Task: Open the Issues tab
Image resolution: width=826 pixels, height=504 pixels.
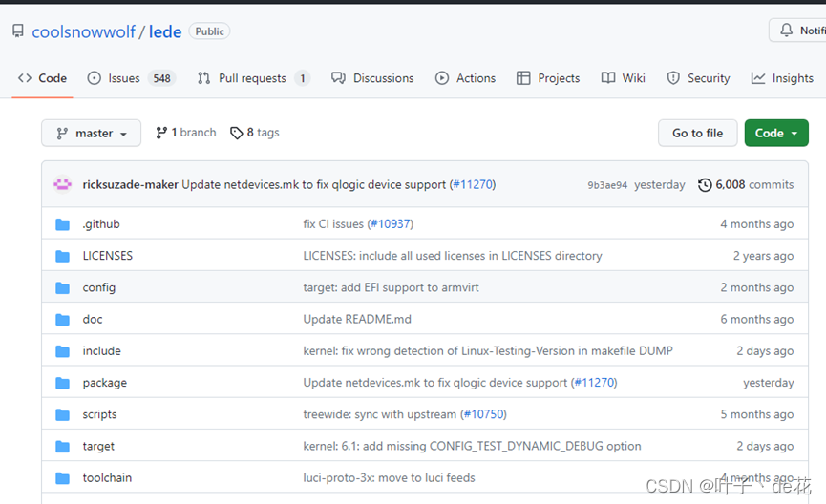Action: 131,78
